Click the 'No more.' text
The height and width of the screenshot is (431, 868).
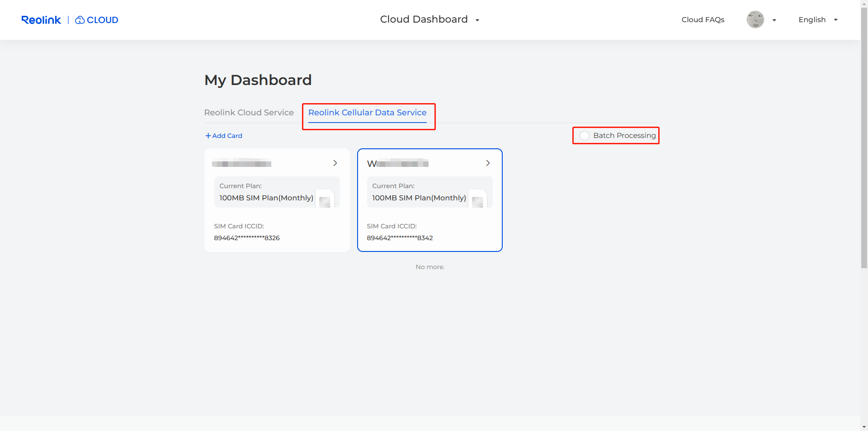pos(430,267)
